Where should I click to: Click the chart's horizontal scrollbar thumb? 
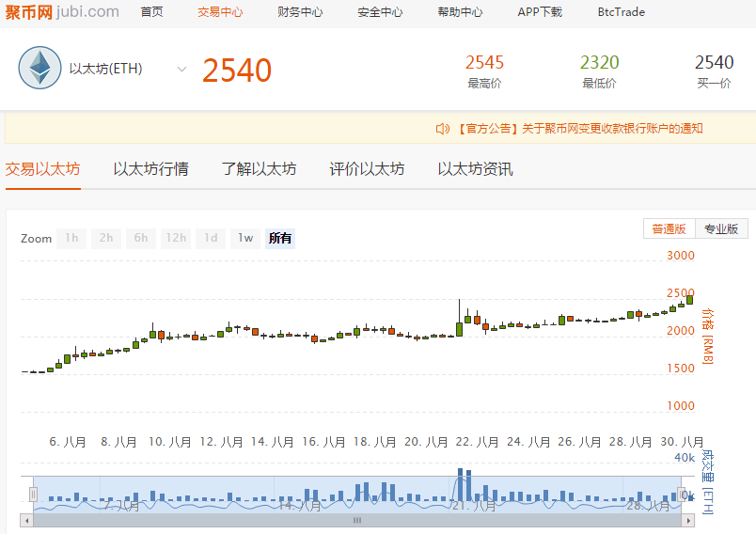pos(357,520)
